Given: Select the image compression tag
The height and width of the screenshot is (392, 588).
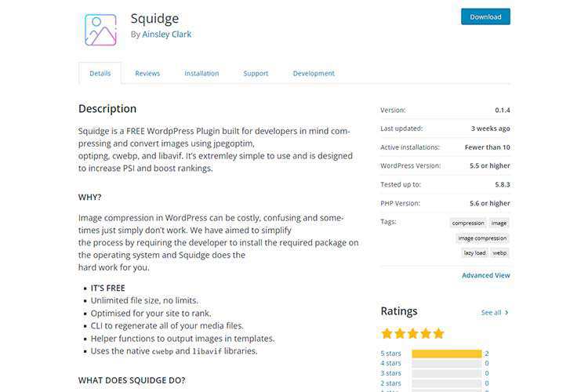Looking at the screenshot, I should pos(482,238).
